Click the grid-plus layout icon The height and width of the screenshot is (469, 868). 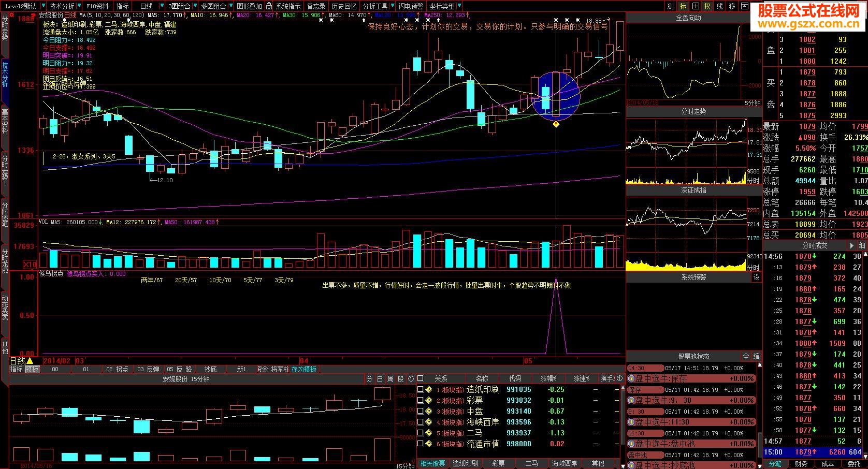(x=696, y=6)
